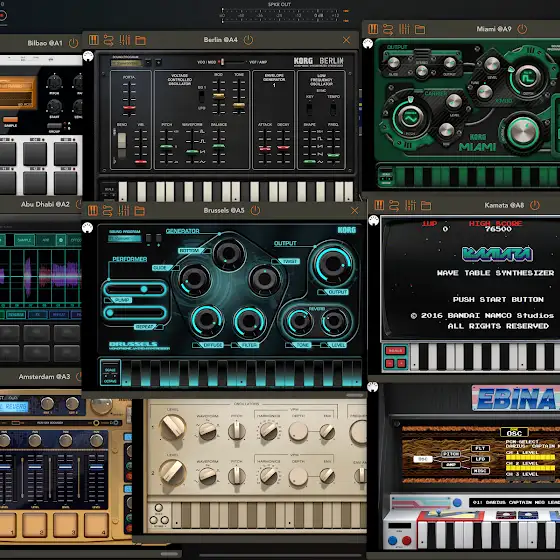Click the SAMPLE tab in Abu Dhabi window
This screenshot has width=560, height=560.
24,240
